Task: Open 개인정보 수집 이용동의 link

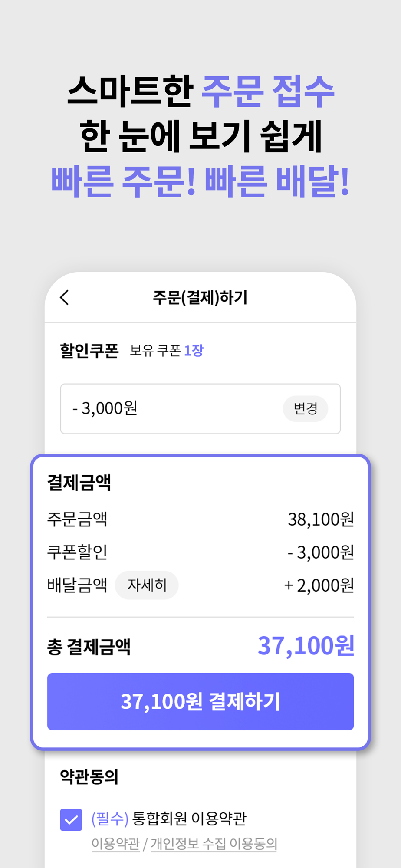Action: [x=214, y=844]
